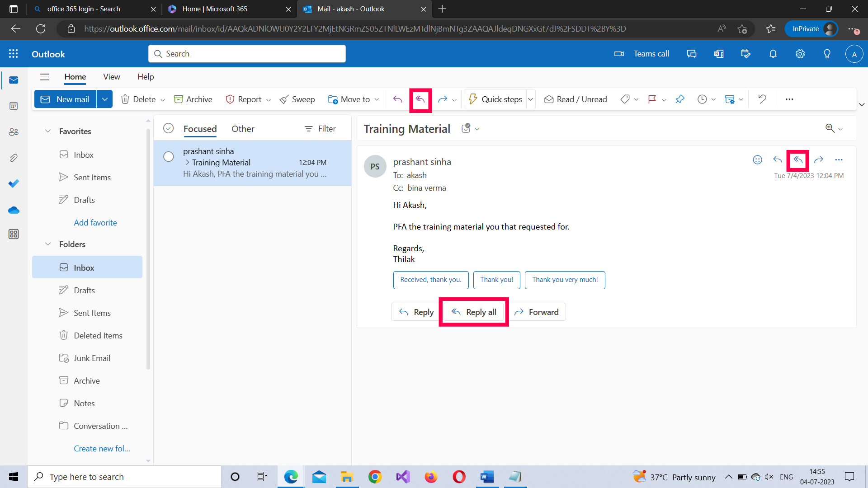
Task: Open the Report dropdown arrow
Action: [x=269, y=100]
